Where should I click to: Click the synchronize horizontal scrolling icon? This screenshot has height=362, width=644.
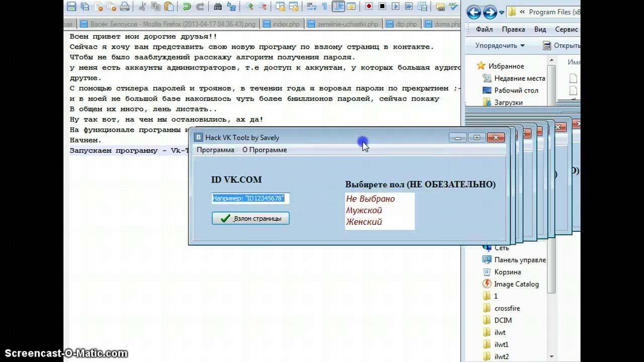pyautogui.click(x=293, y=7)
